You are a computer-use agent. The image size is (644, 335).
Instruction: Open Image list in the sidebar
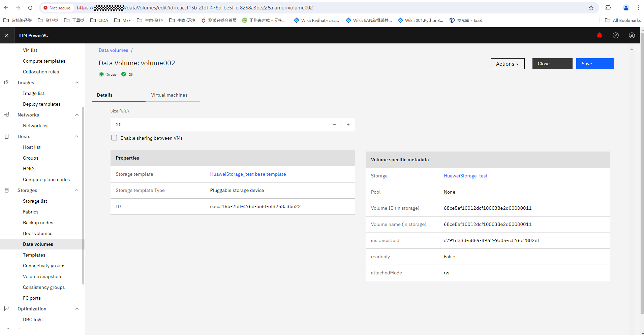(34, 93)
